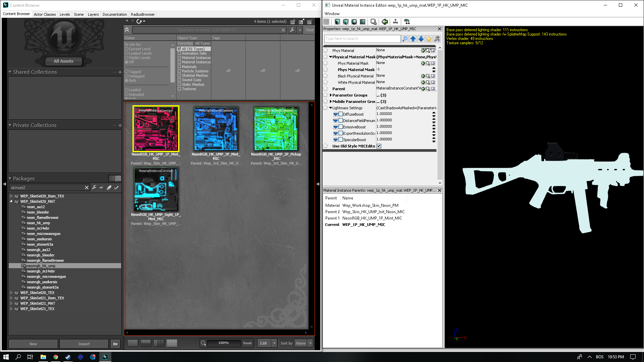Toggle Use Old Style MICEditor checkbox
The width and height of the screenshot is (644, 362).
point(379,146)
